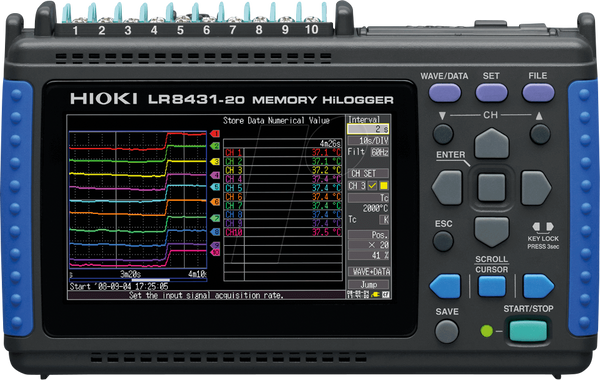This screenshot has height=380, width=600.
Task: Select the blue channel 8 waveform marker
Action: (215, 232)
